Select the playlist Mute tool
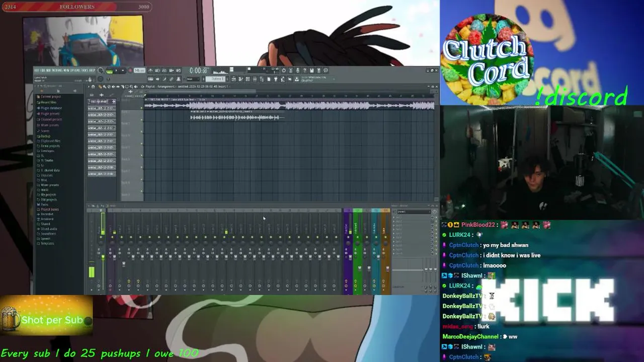This screenshot has width=644, height=362. pos(113,86)
